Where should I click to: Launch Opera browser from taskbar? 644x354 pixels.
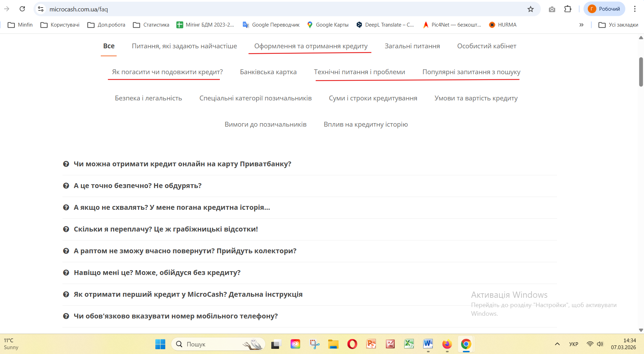tap(352, 344)
